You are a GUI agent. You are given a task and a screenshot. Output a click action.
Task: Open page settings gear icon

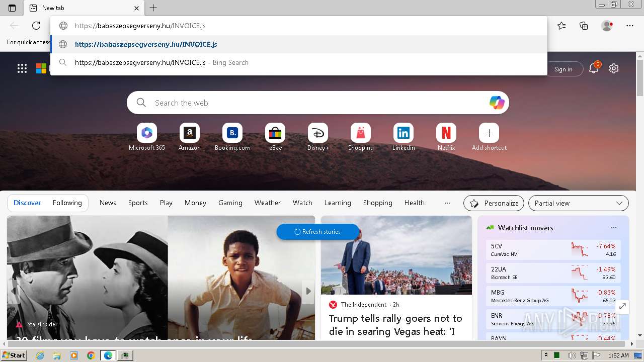point(614,69)
